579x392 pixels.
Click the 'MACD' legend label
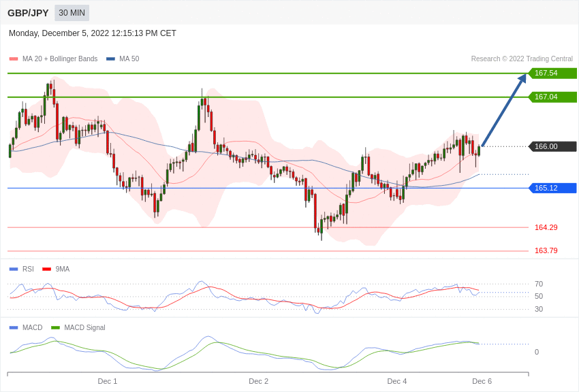[x=33, y=327]
